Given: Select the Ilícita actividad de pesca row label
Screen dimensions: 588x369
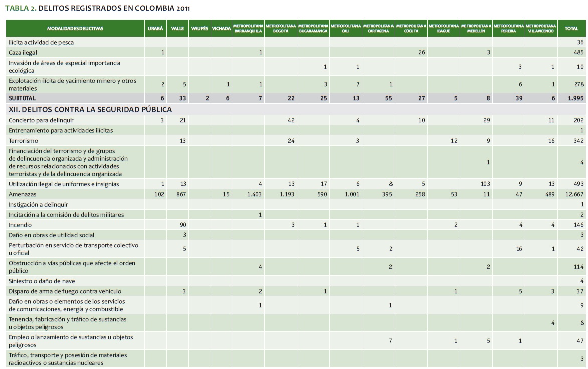Looking at the screenshot, I should pos(41,42).
